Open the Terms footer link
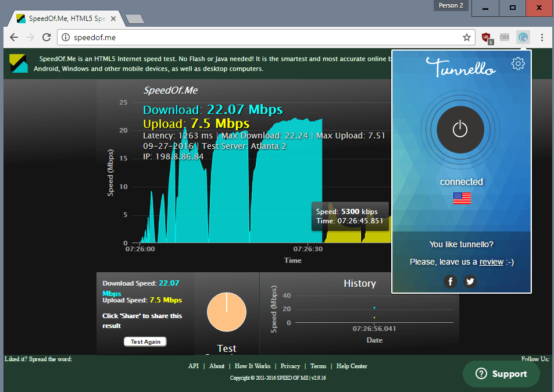Screen dimensions: 554x392 (x=318, y=366)
